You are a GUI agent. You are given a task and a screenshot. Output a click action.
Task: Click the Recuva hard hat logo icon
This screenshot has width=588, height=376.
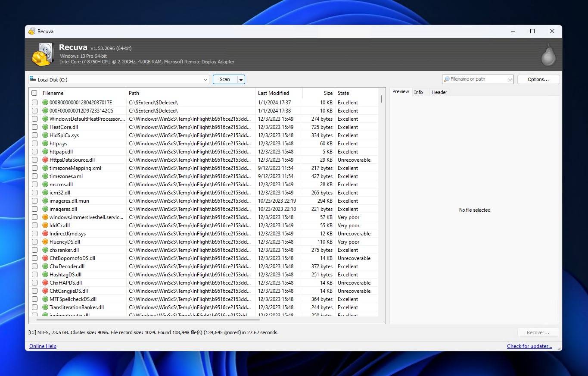click(x=42, y=54)
